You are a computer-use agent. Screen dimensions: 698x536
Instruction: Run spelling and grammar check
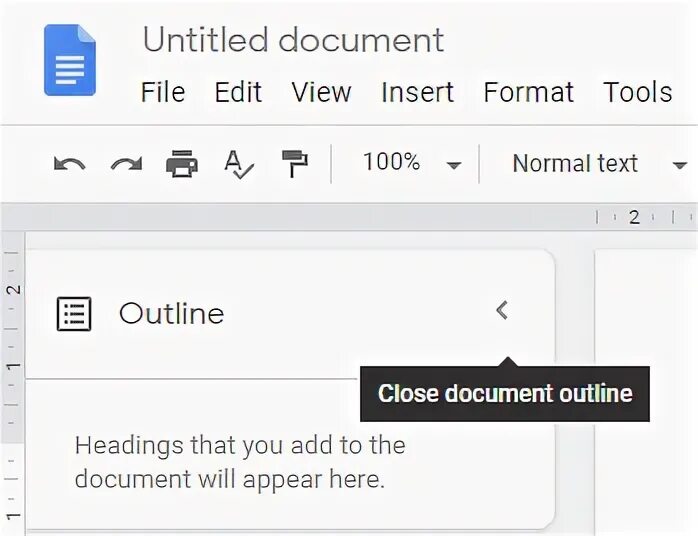pos(239,164)
